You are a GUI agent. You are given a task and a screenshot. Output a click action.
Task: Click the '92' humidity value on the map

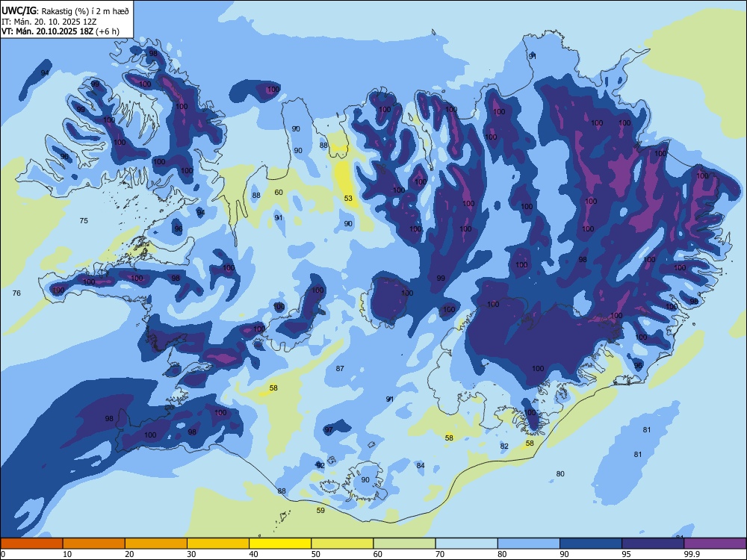tap(320, 465)
